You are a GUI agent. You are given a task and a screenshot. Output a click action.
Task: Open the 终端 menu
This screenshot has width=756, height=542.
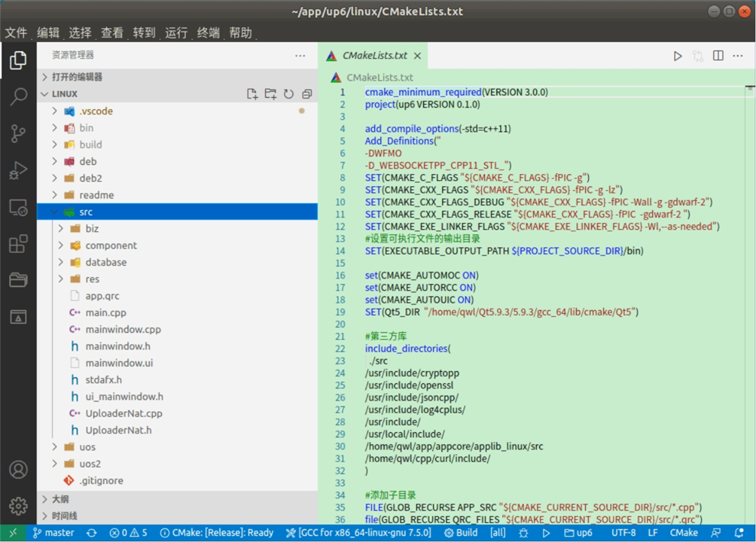[208, 33]
